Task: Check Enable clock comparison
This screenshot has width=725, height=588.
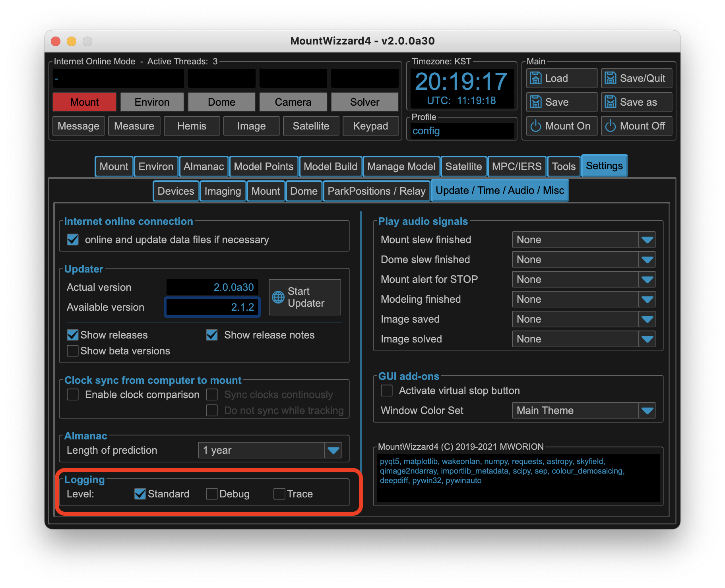Action: point(73,395)
